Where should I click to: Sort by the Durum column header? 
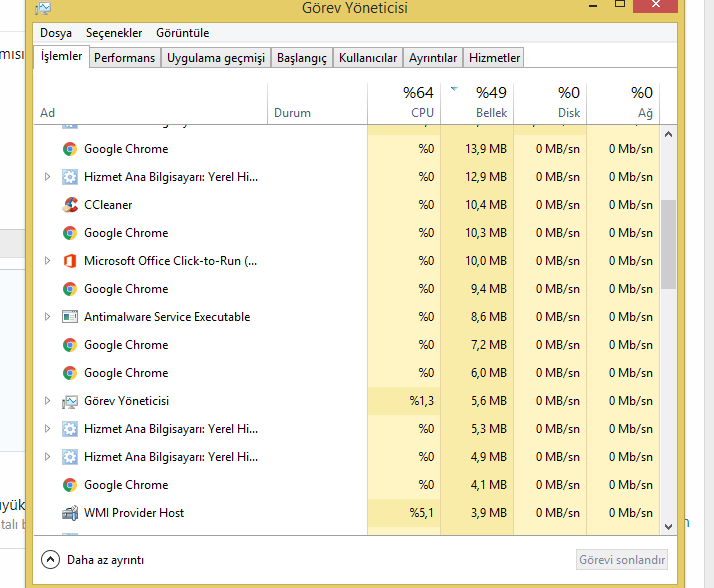pyautogui.click(x=317, y=104)
